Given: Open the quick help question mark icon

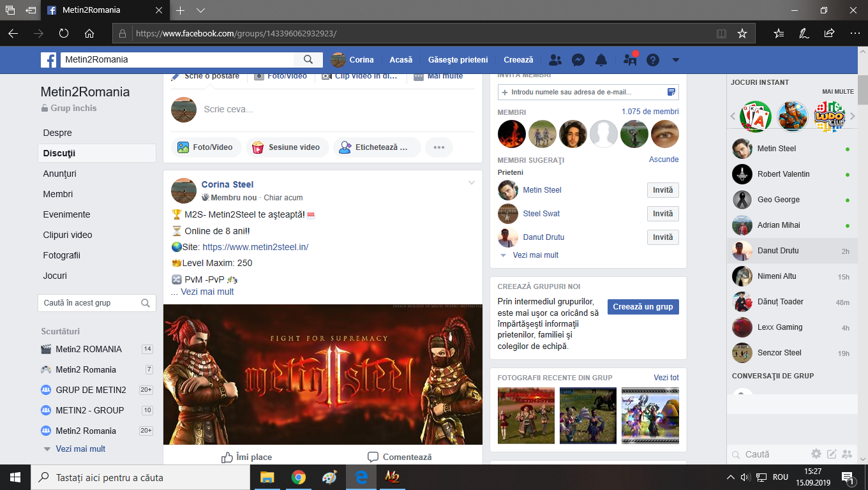Looking at the screenshot, I should tap(652, 60).
